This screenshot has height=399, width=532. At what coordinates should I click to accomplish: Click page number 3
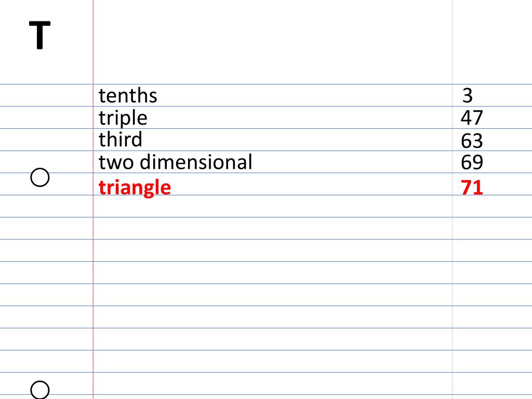click(x=468, y=96)
